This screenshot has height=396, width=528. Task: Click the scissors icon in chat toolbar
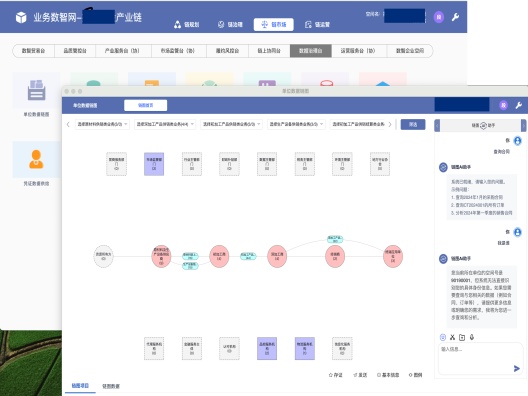[x=452, y=337]
